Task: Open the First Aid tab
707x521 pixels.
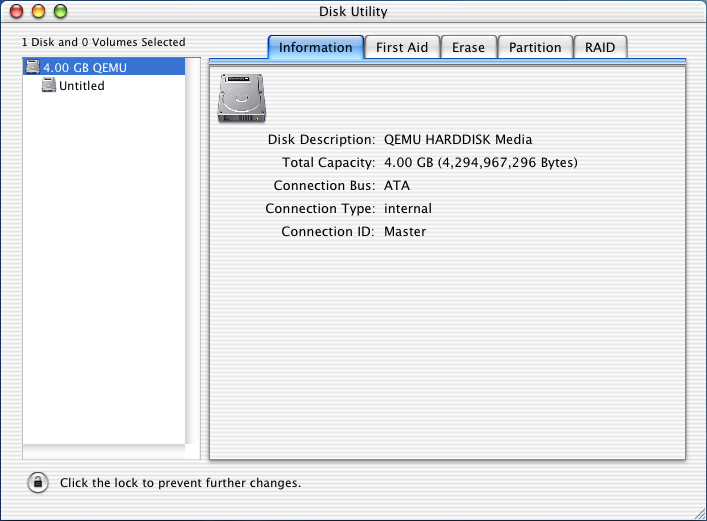Action: [403, 47]
